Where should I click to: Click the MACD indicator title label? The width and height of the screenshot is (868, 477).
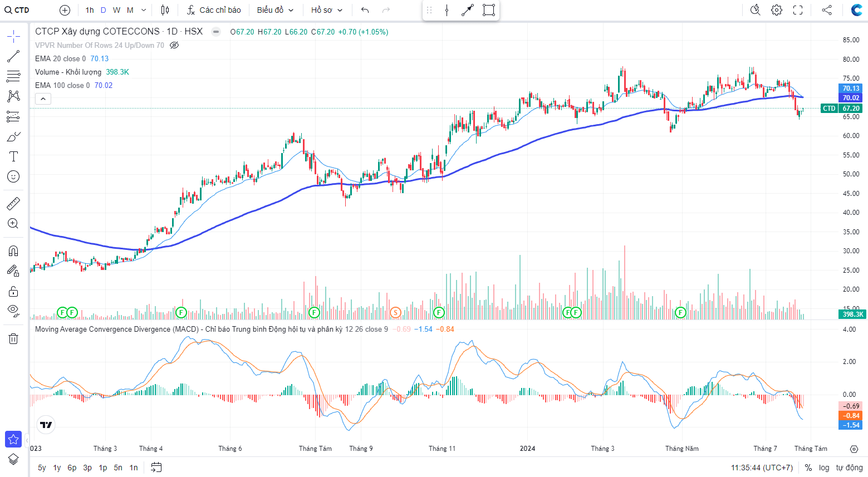[212, 329]
